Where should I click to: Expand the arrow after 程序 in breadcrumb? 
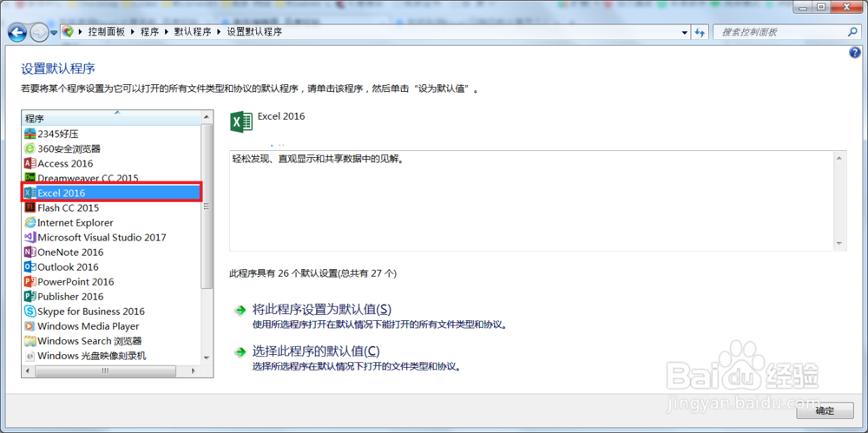166,32
